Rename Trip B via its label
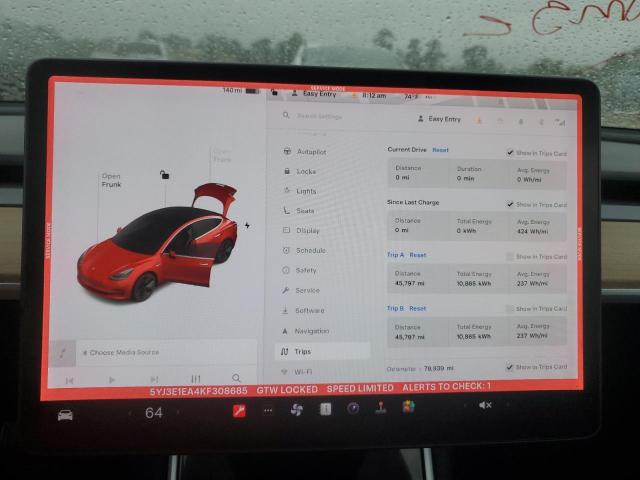Viewport: 640px width, 480px height. pyautogui.click(x=395, y=308)
